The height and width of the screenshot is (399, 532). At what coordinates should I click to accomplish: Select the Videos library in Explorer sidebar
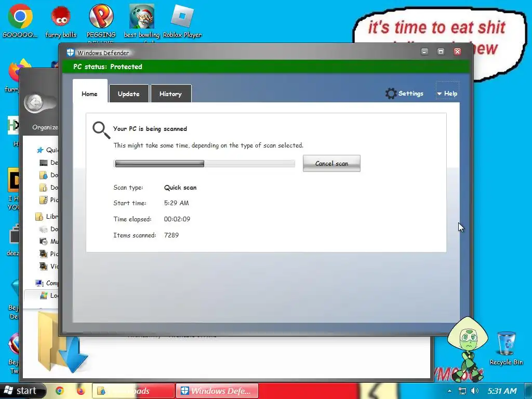(48, 266)
